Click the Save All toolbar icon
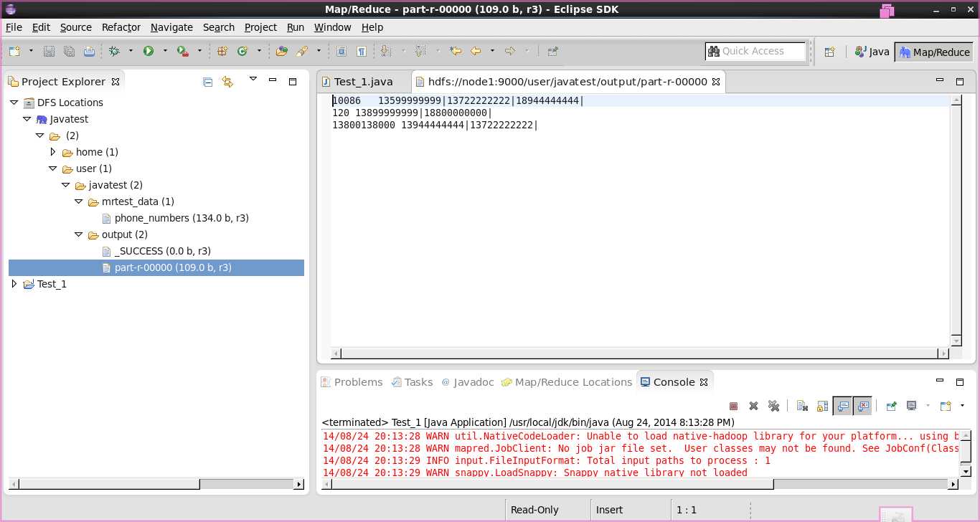Image resolution: width=980 pixels, height=522 pixels. (69, 51)
